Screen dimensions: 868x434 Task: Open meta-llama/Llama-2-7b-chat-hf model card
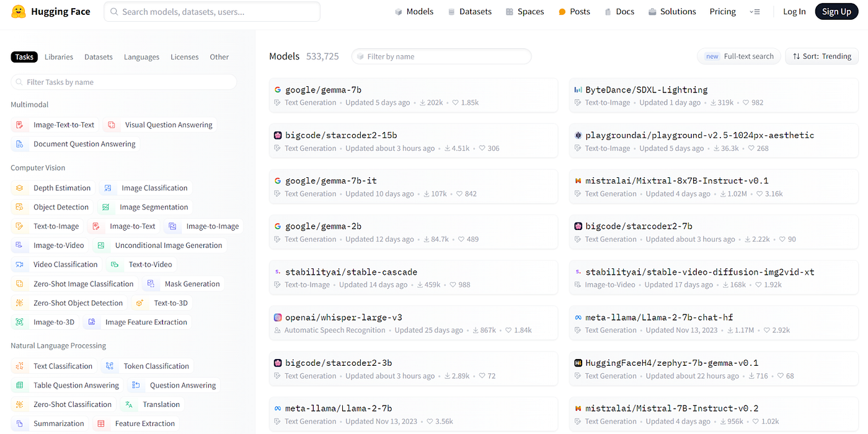pos(714,323)
